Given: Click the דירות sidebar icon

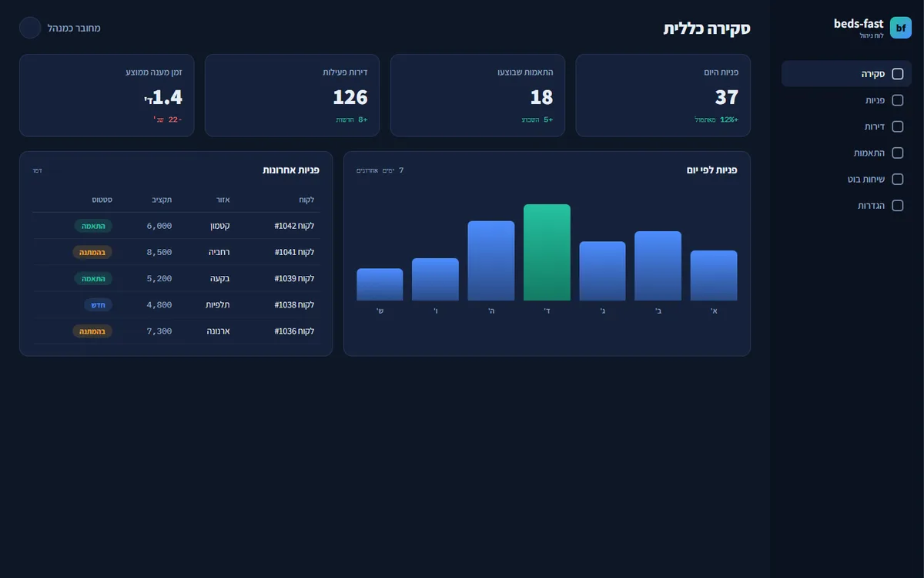Looking at the screenshot, I should [897, 126].
